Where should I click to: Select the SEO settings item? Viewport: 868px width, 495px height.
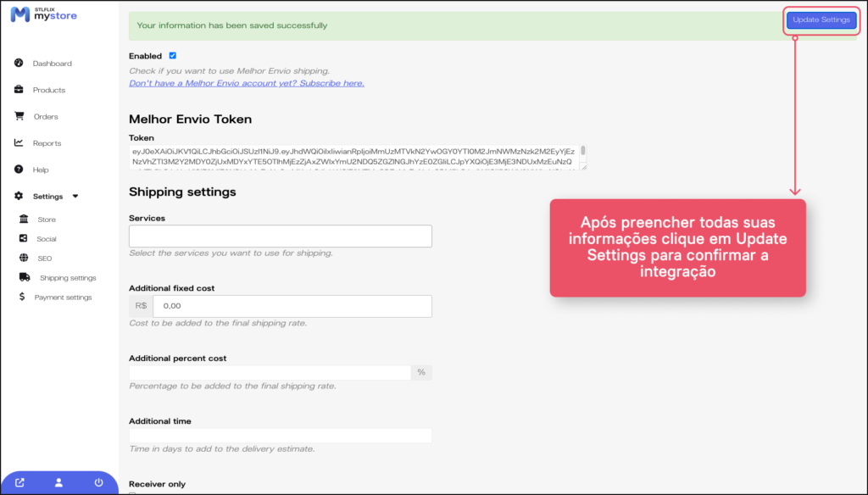click(x=44, y=259)
